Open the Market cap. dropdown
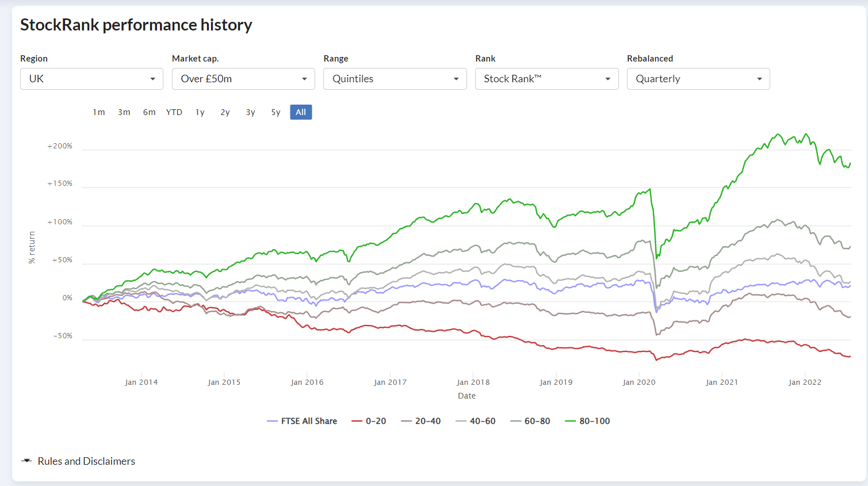This screenshot has width=868, height=486. (243, 79)
